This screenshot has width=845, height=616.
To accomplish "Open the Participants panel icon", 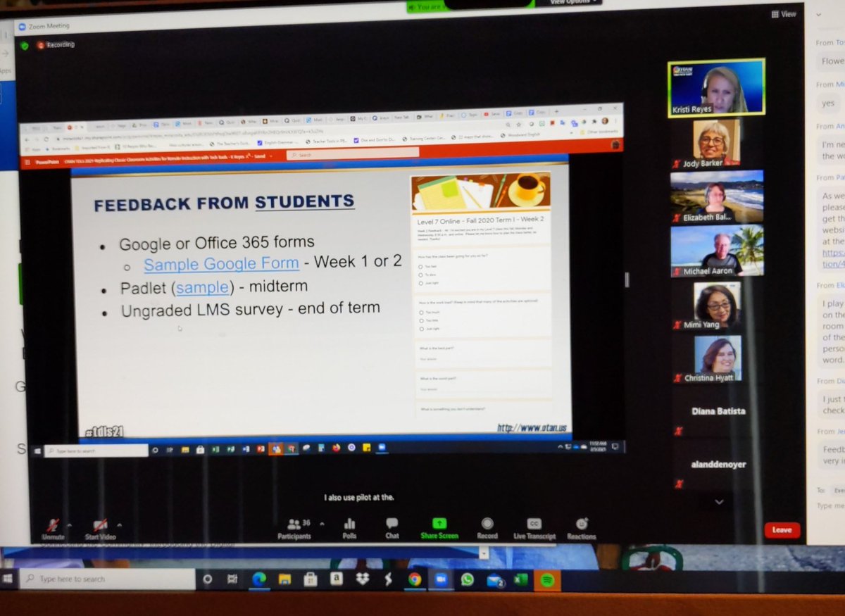I will coord(294,524).
